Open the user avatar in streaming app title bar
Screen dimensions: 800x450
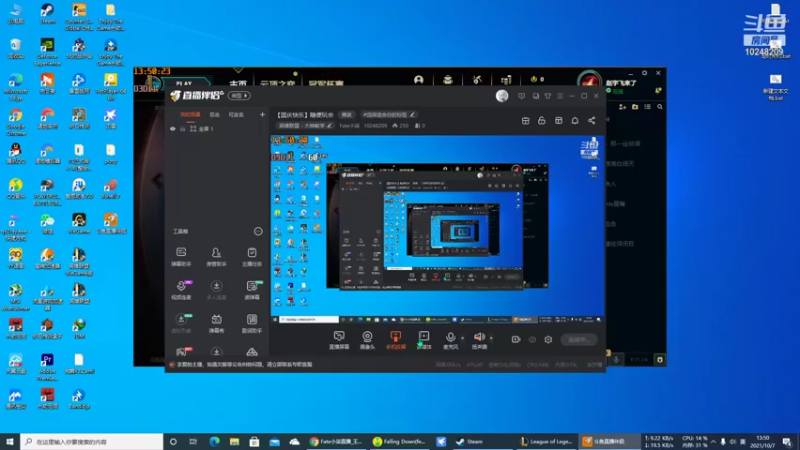point(502,96)
